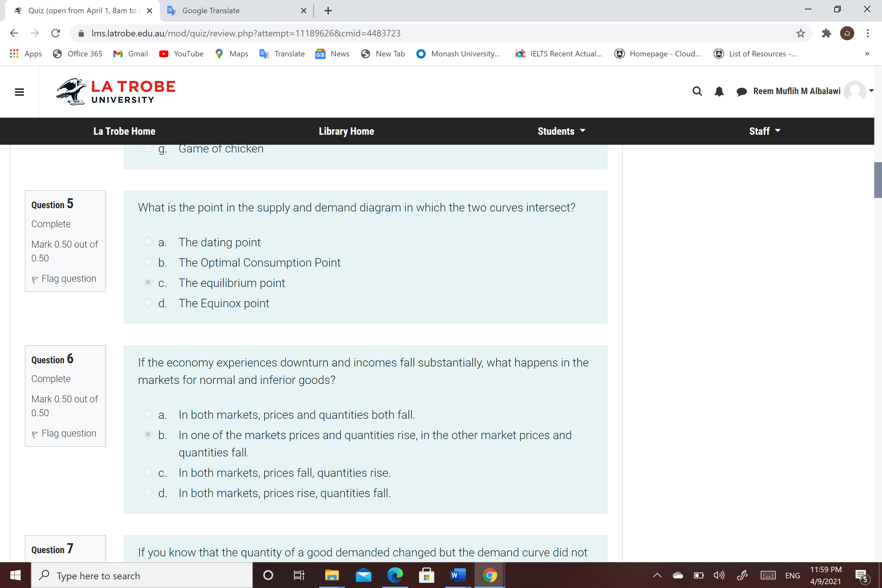Go to Library Home in nav bar
This screenshot has height=588, width=882.
[x=346, y=131]
